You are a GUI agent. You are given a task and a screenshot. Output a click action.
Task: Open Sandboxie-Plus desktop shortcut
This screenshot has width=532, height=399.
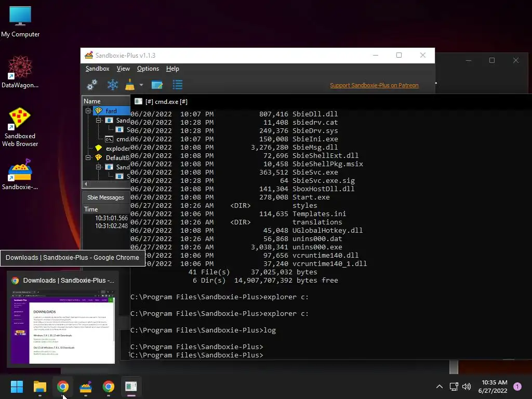(20, 175)
